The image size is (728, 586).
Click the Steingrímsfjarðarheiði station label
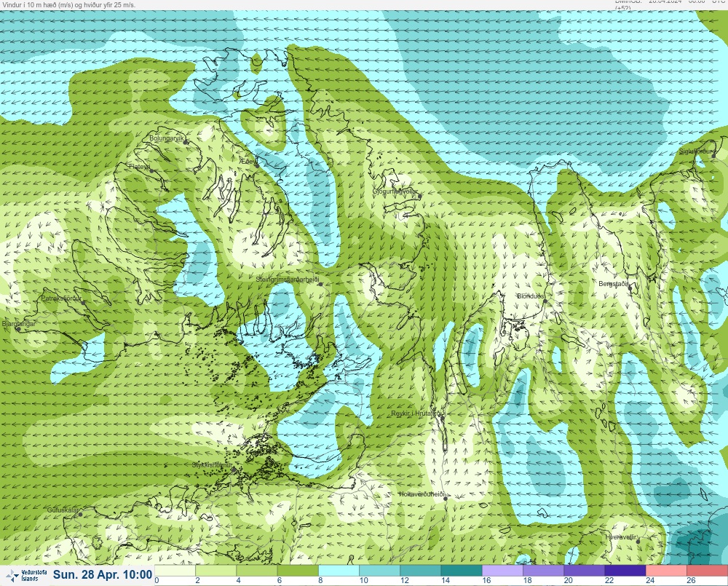pyautogui.click(x=288, y=280)
